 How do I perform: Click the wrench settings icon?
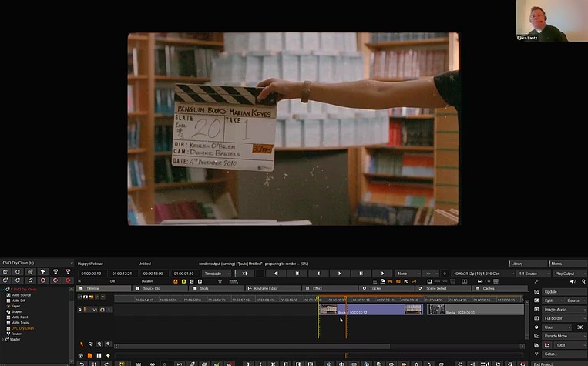[536, 281]
